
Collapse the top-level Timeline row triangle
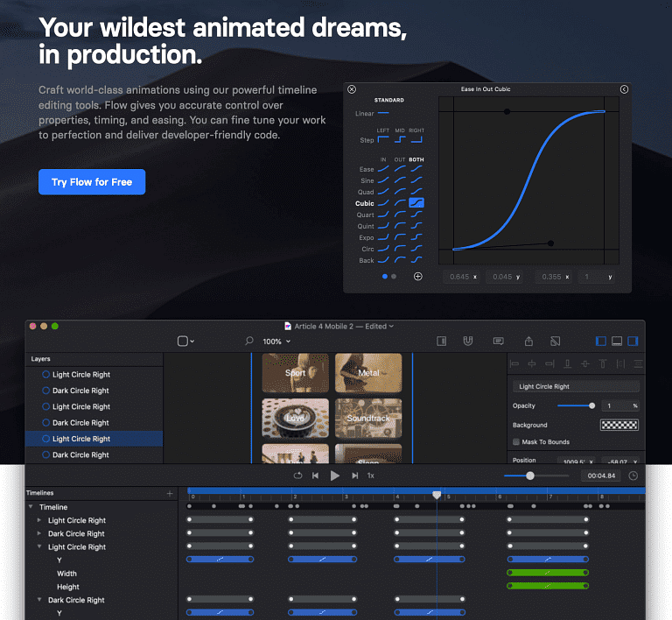[x=31, y=507]
